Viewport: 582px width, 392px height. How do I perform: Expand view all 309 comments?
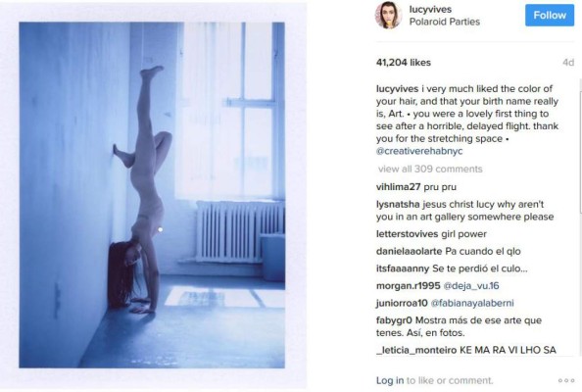430,169
